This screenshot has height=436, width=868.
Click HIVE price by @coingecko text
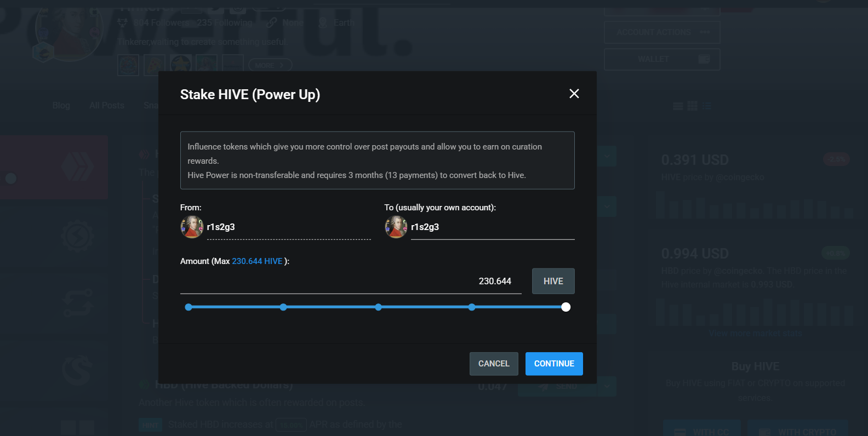click(712, 177)
